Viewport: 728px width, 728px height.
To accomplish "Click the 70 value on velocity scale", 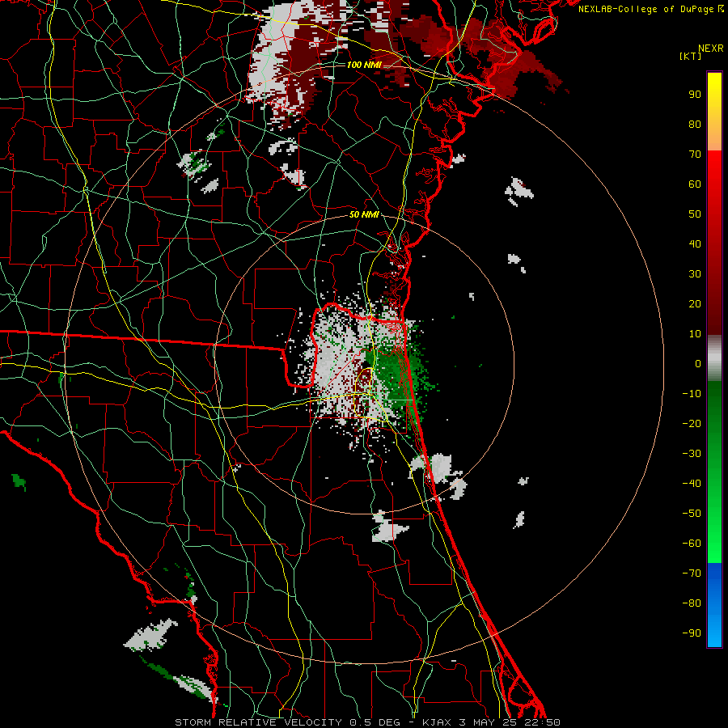I will pos(695,154).
